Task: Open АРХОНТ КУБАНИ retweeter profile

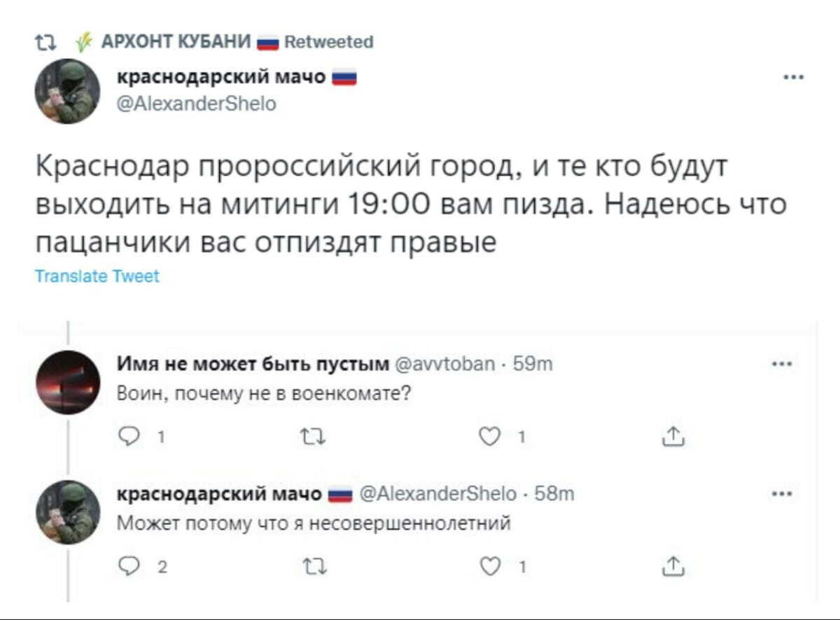Action: click(176, 42)
